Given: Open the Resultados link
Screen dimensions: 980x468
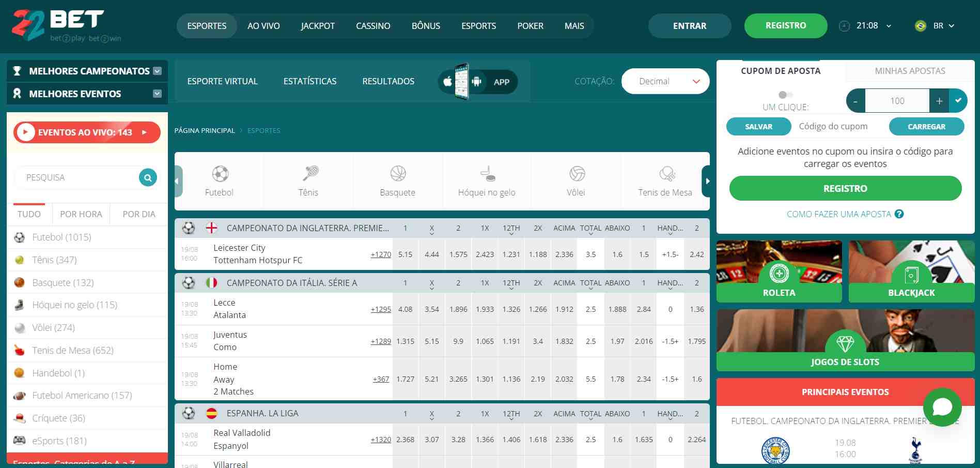Looking at the screenshot, I should (388, 81).
